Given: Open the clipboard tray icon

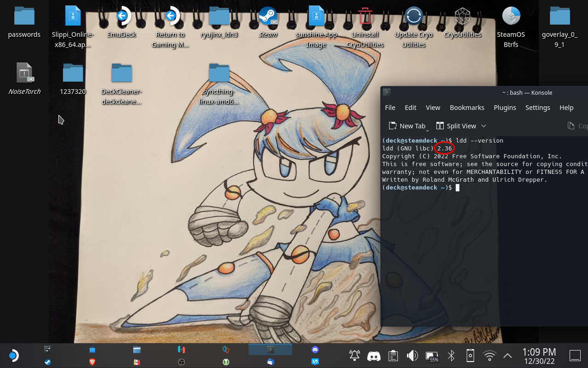Looking at the screenshot, I should click(393, 356).
